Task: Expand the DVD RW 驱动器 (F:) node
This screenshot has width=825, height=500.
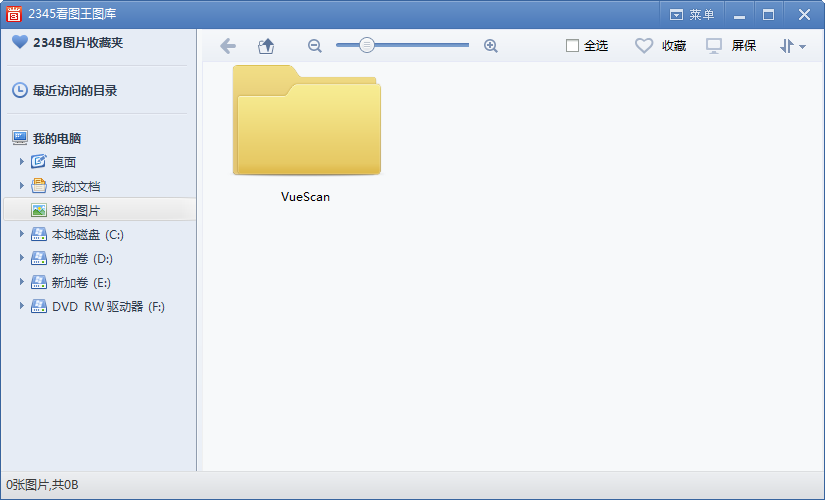Action: (x=22, y=305)
